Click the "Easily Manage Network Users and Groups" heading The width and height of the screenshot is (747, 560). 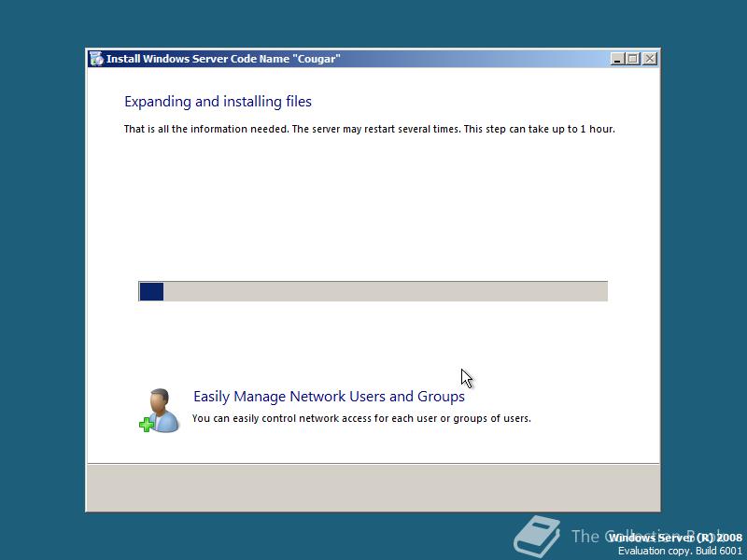(329, 396)
